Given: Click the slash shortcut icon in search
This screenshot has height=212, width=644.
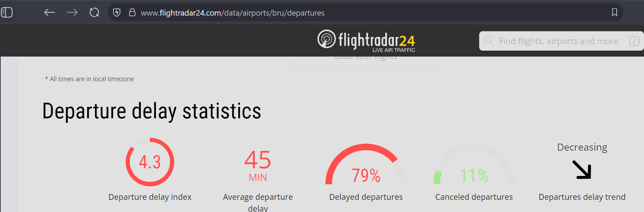Looking at the screenshot, I should click(x=634, y=41).
